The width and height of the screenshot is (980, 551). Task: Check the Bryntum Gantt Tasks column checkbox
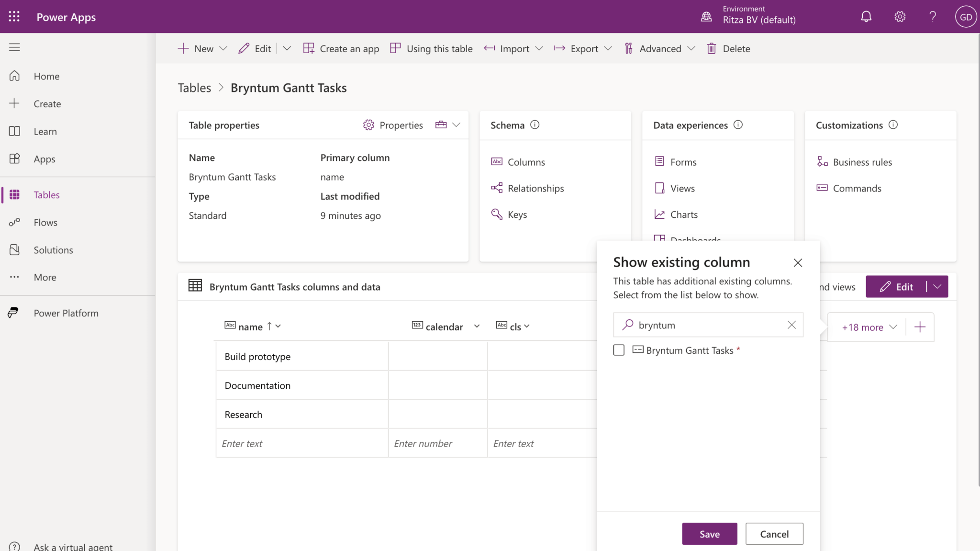619,350
